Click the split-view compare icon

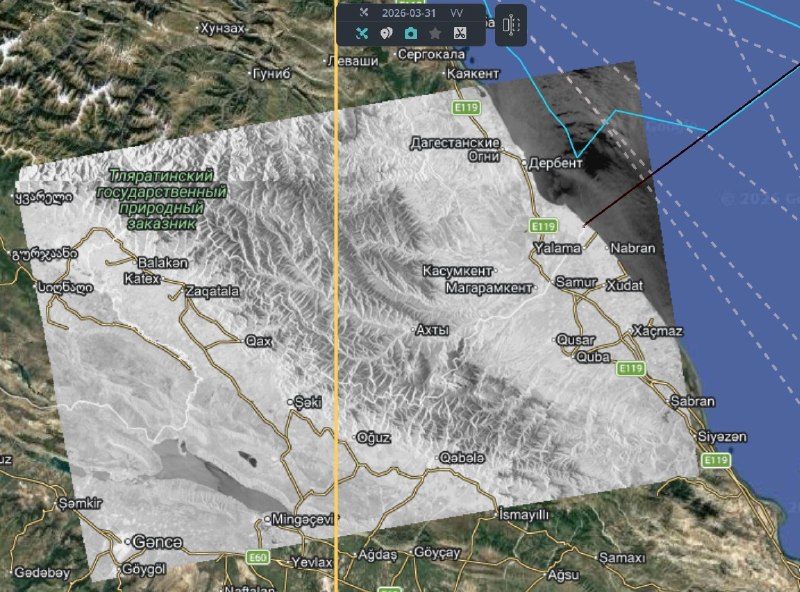pyautogui.click(x=511, y=25)
